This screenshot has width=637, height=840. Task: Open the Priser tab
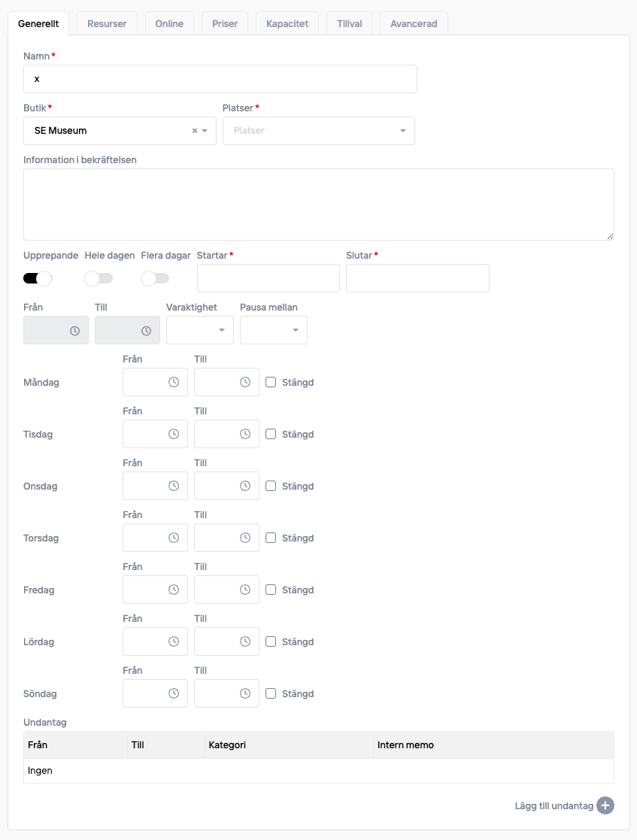(225, 24)
